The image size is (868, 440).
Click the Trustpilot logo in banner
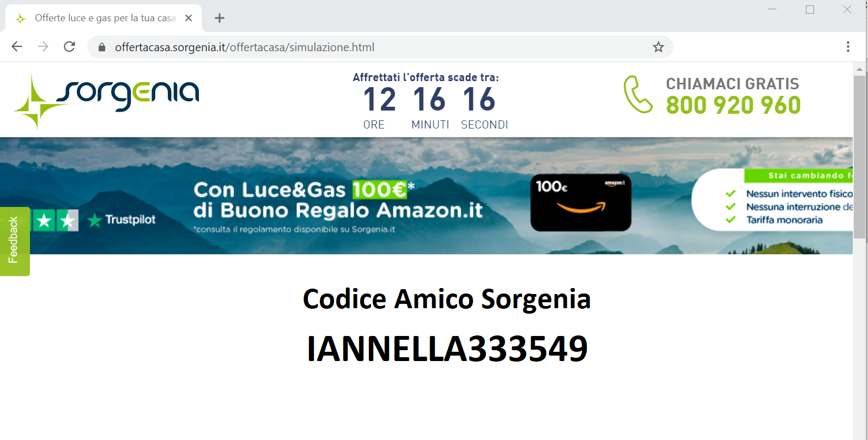(122, 220)
